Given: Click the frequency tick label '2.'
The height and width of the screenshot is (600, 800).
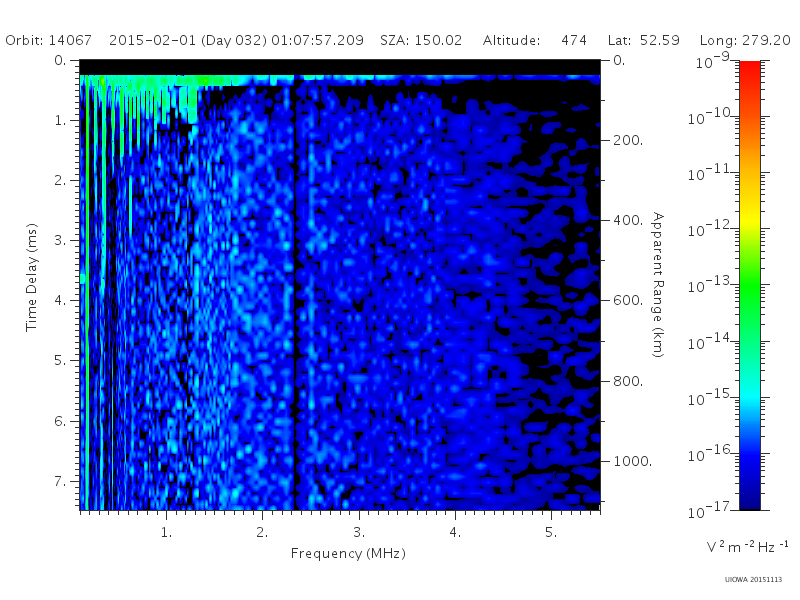Looking at the screenshot, I should pos(262,533).
